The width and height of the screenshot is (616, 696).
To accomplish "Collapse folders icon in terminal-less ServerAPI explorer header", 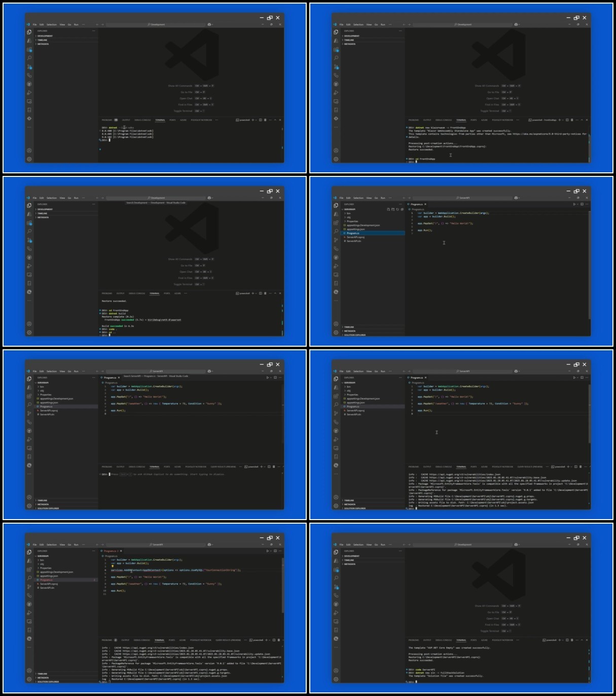I will click(x=402, y=209).
